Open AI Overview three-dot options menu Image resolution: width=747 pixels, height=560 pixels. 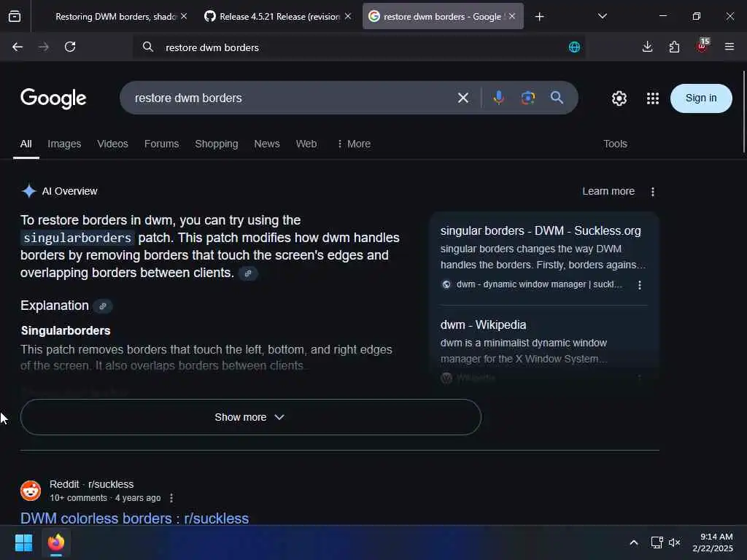pyautogui.click(x=653, y=192)
